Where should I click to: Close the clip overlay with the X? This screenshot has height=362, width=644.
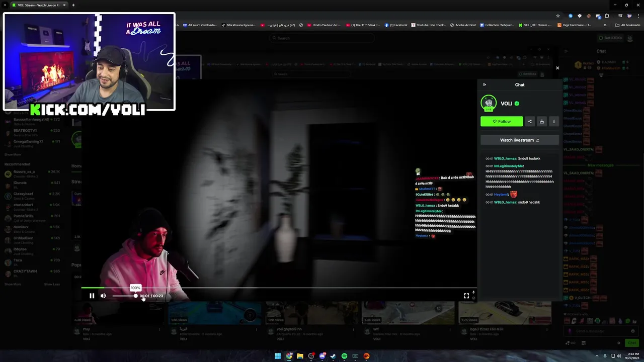557,68
